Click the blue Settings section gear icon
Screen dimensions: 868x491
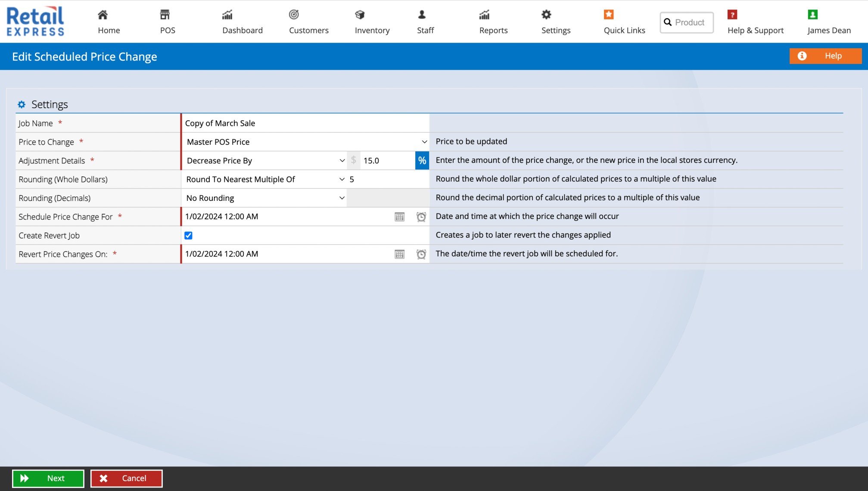(22, 104)
